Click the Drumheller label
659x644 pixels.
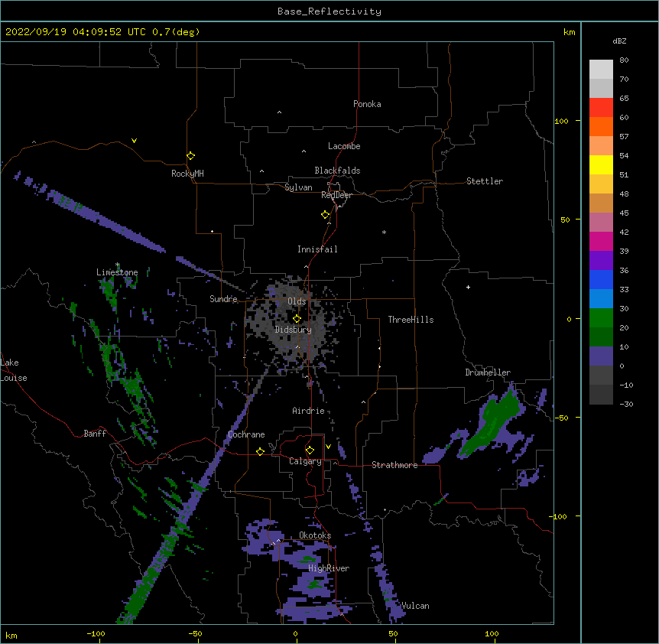(488, 372)
